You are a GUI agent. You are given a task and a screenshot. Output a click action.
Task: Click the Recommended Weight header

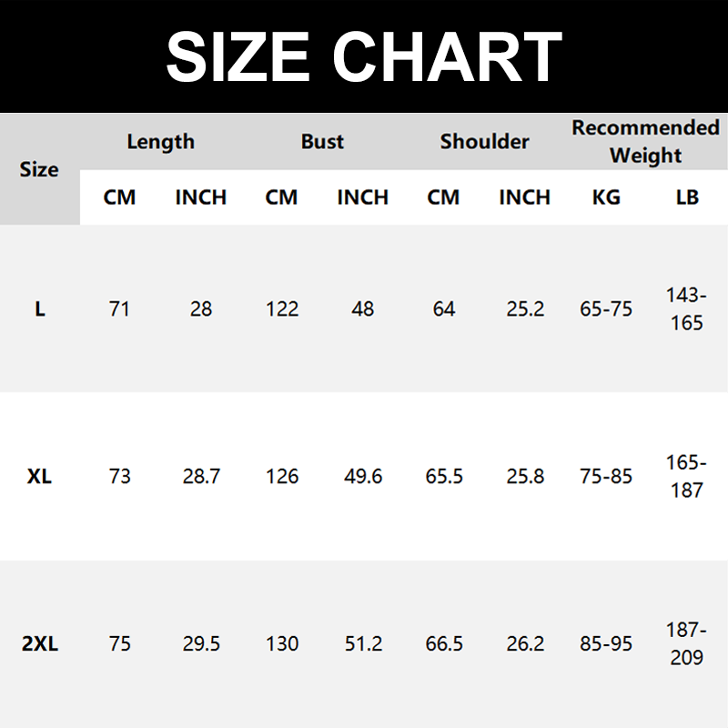click(645, 141)
